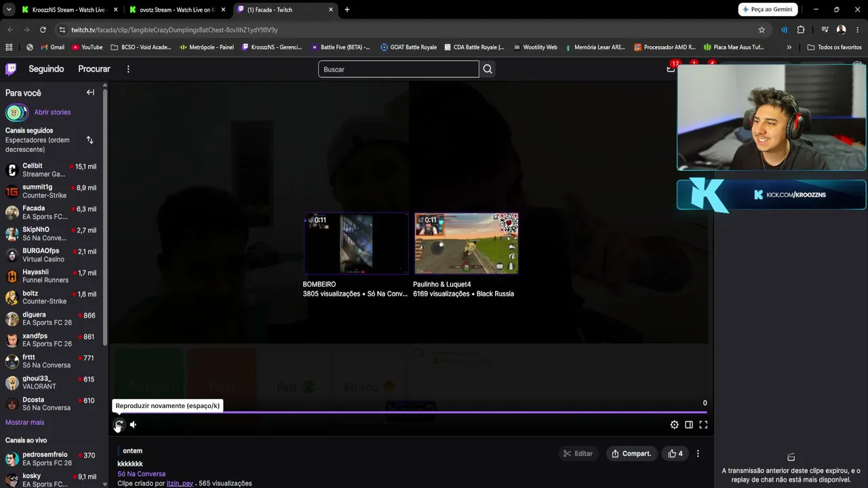Viewport: 868px width, 488px height.
Task: Open stories via Abrir stories
Action: (52, 113)
